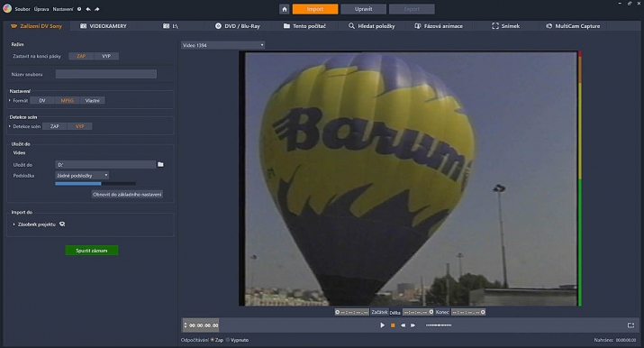This screenshot has height=348, width=644.
Task: Select Vypnuto countdown radio option
Action: point(238,340)
